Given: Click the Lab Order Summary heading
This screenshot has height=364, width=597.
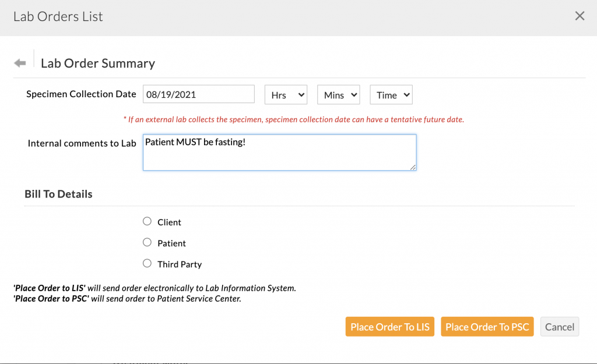Looking at the screenshot, I should pyautogui.click(x=98, y=63).
